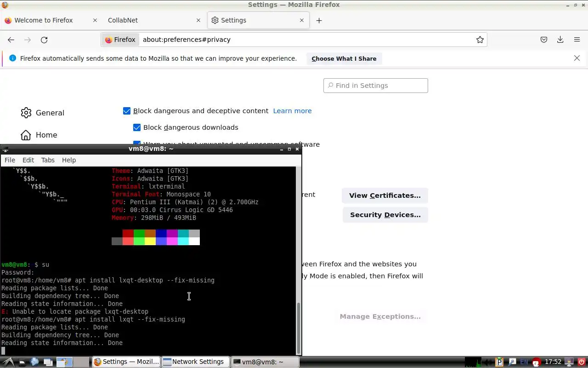Open the Firefox hamburger application menu
Viewport: 588px width, 368px height.
[577, 40]
